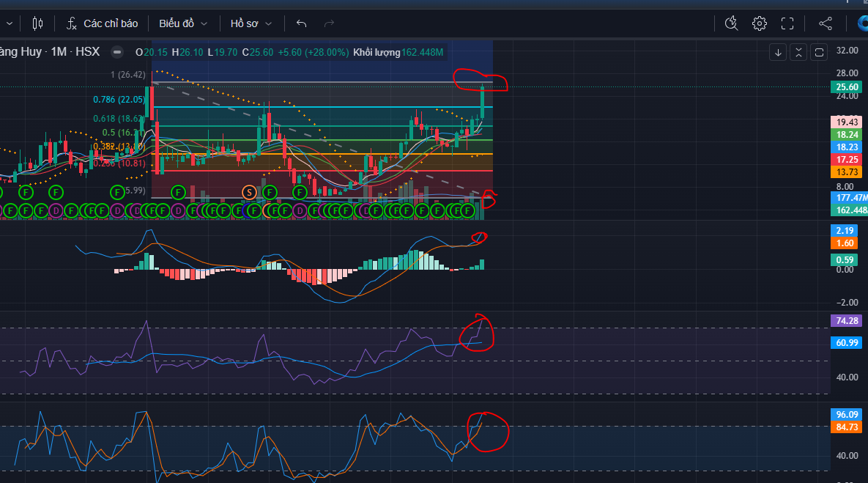Image resolution: width=868 pixels, height=483 pixels.
Task: Move pane down with the arrow button
Action: click(x=778, y=53)
